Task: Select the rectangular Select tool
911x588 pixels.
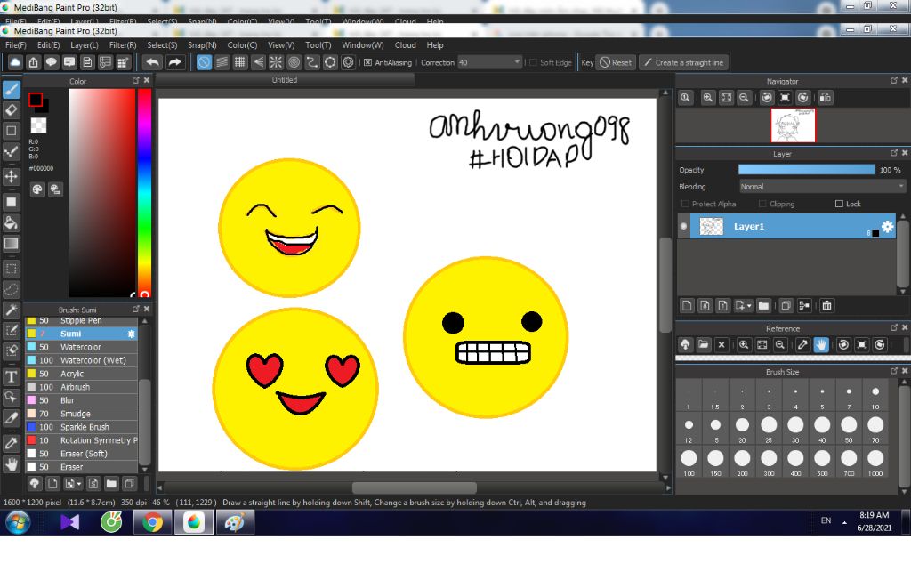Action: pos(11,269)
